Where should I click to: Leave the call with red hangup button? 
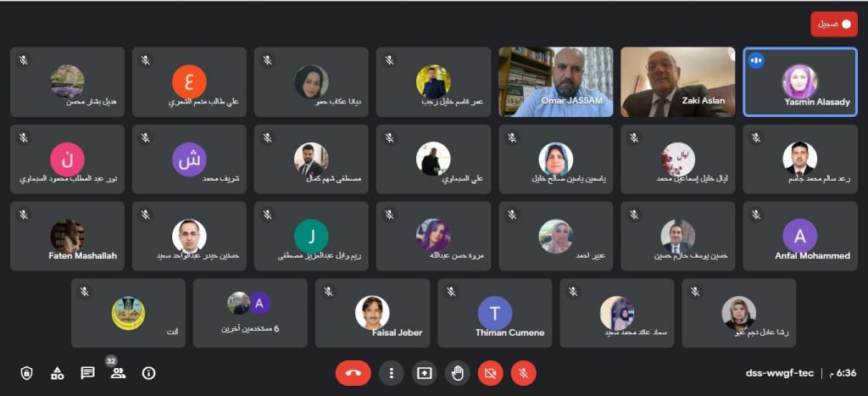tap(353, 374)
